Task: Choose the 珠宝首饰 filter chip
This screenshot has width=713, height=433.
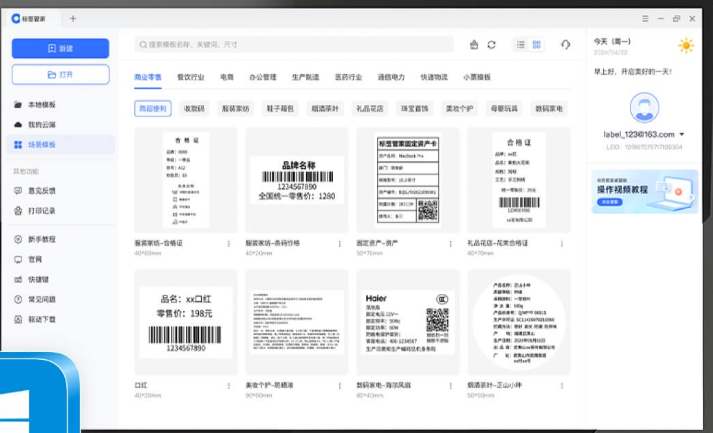Action: click(x=415, y=109)
